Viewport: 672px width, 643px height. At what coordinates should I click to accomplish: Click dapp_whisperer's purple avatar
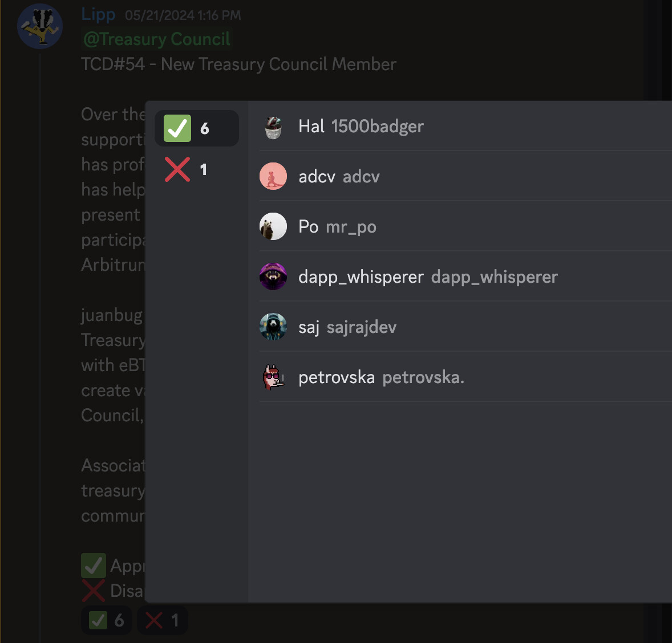(x=273, y=276)
